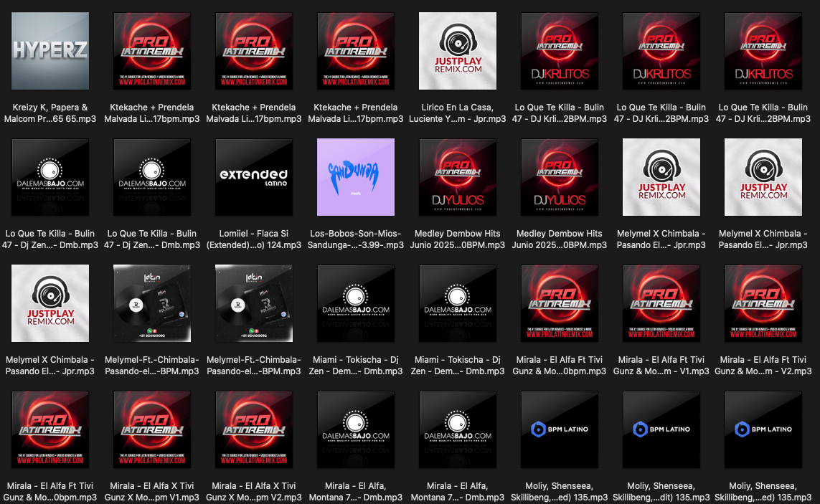
Task: Select the leftmost Ktekache + Prendela file thumbnail
Action: pyautogui.click(x=152, y=51)
